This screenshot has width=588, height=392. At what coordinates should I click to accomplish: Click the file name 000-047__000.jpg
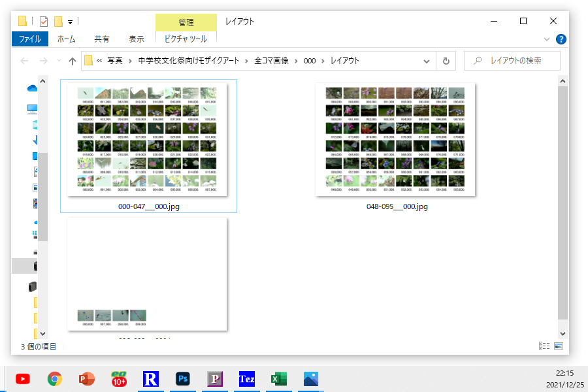(149, 206)
